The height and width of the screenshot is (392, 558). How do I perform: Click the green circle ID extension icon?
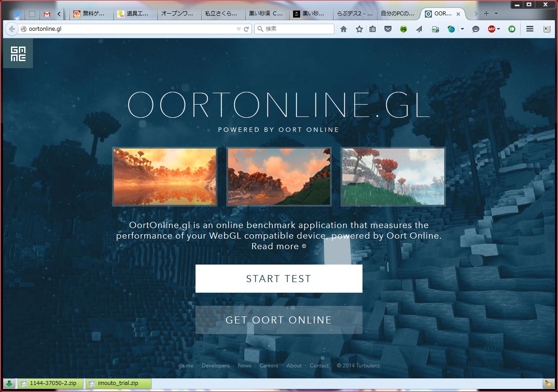click(x=512, y=29)
